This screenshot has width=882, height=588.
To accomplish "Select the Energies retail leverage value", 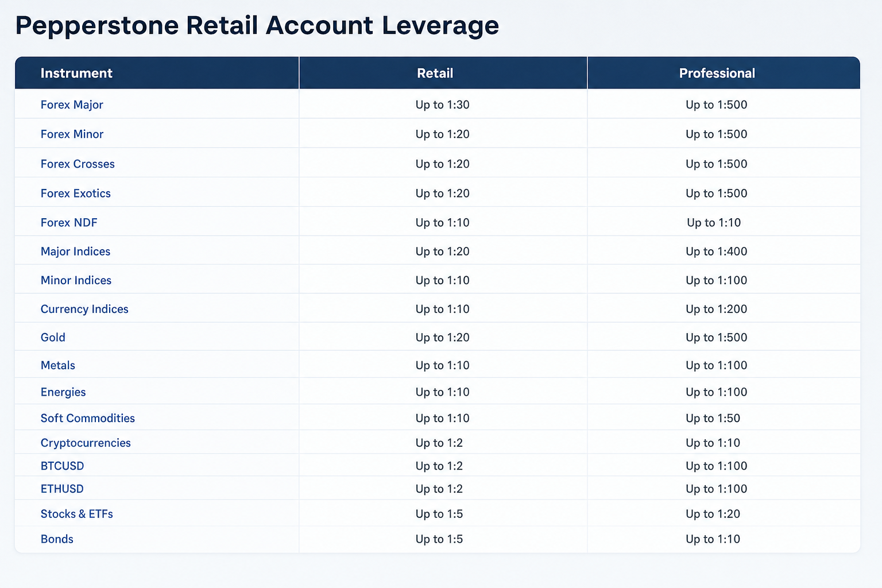I will pos(443,392).
